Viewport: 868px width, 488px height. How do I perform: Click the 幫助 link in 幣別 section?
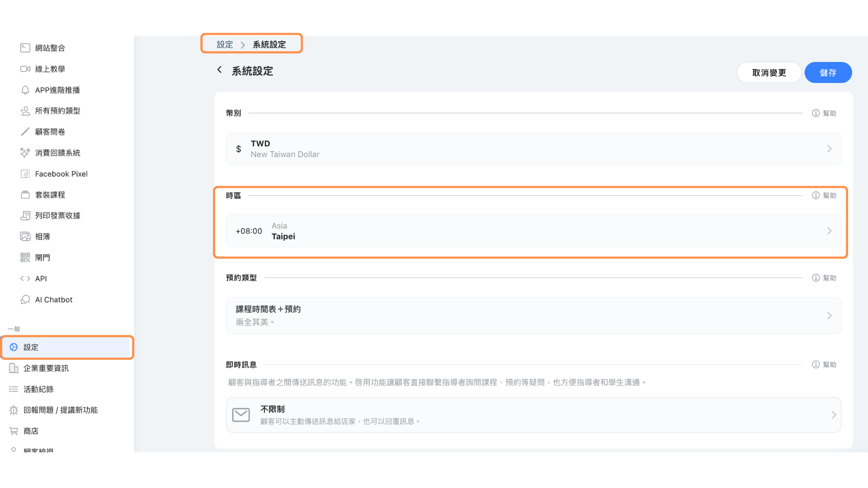830,113
